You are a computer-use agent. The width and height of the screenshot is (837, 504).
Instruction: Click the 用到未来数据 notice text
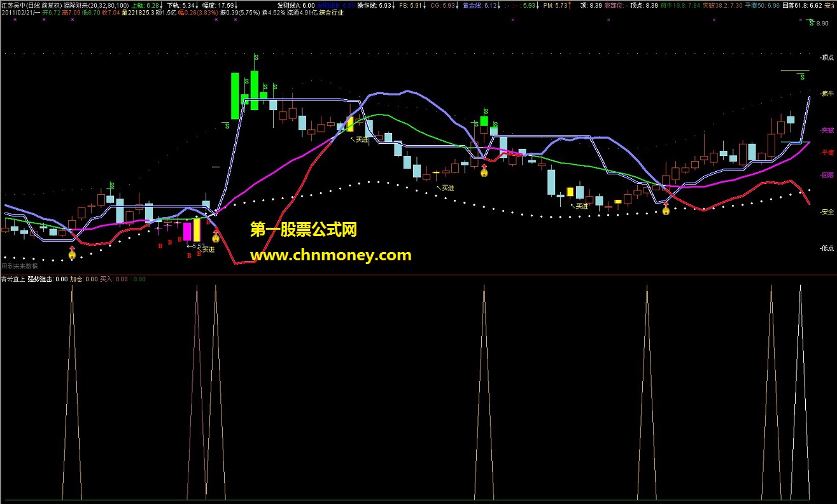19,266
